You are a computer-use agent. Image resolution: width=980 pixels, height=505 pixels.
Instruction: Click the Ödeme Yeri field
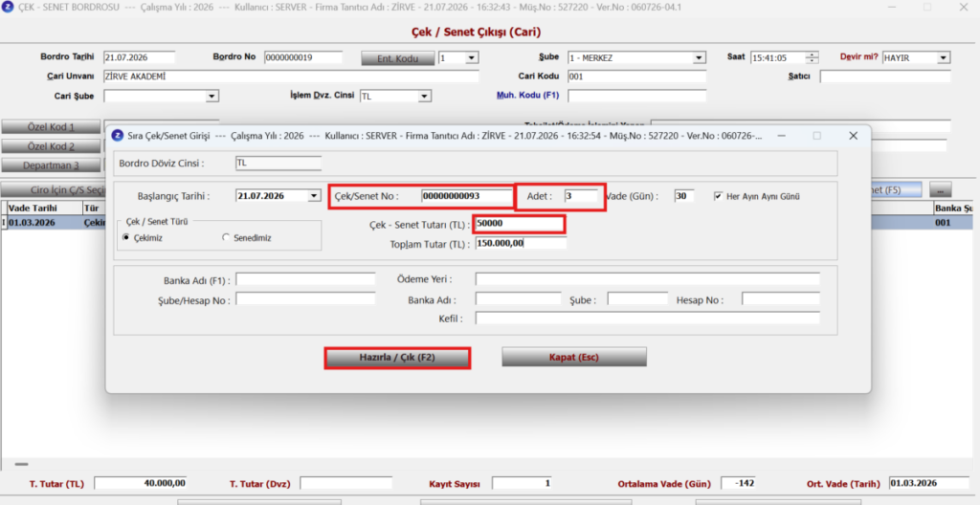tap(647, 278)
